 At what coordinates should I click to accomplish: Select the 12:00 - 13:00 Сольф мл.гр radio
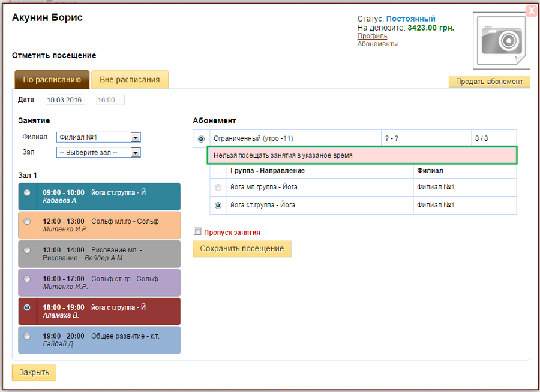pyautogui.click(x=27, y=221)
